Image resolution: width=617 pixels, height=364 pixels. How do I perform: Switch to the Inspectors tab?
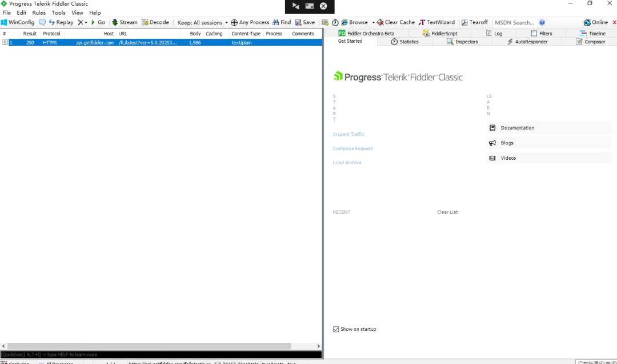point(462,42)
